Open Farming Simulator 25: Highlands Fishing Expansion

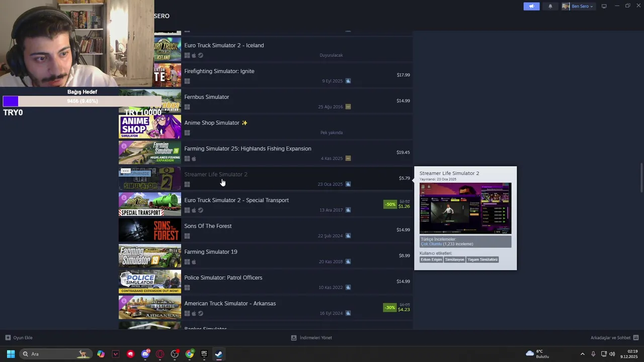pos(248,149)
